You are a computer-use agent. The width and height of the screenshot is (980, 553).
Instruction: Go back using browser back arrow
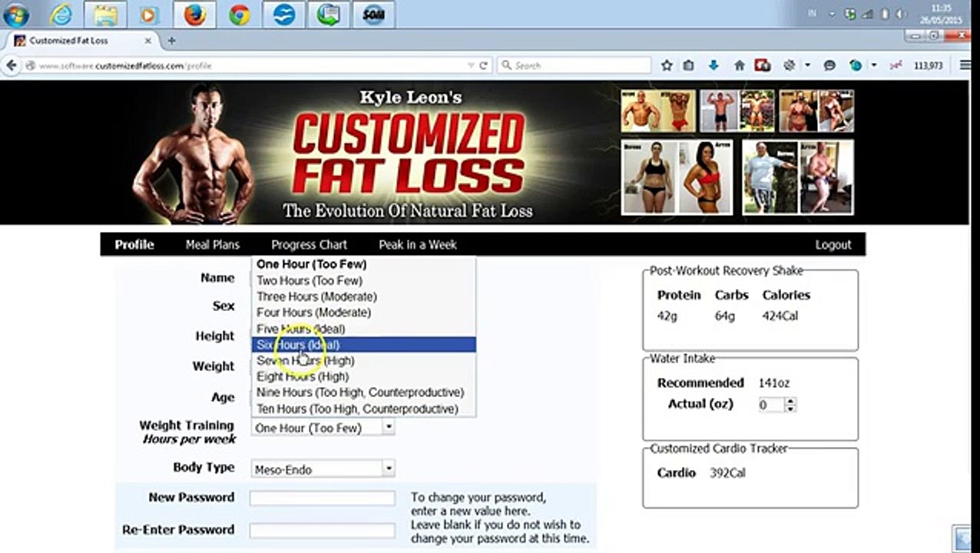point(12,66)
